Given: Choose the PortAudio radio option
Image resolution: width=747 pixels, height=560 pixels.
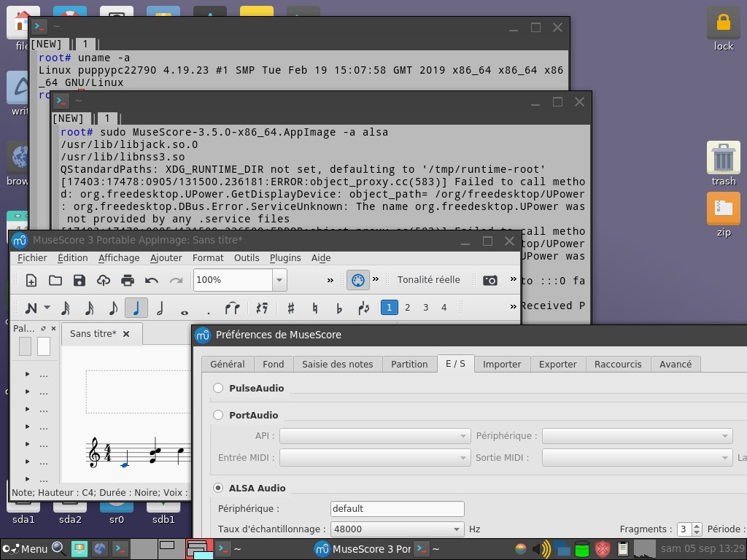Looking at the screenshot, I should click(218, 415).
